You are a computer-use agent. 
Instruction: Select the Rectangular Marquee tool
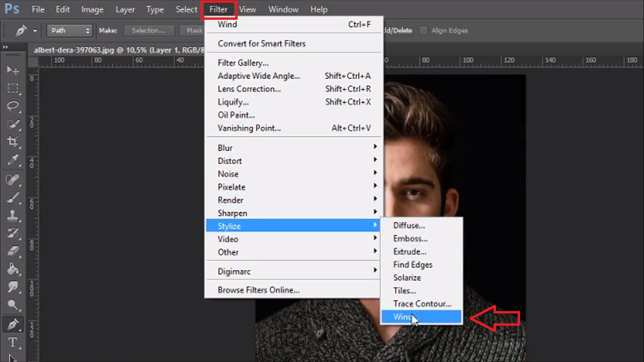[x=13, y=88]
